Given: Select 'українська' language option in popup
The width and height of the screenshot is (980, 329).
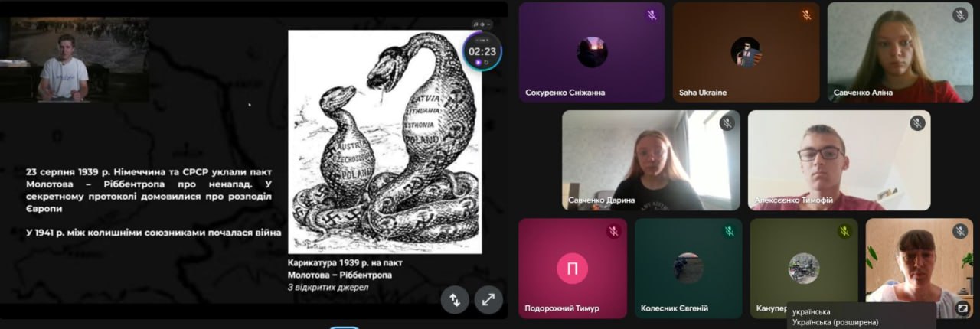Looking at the screenshot, I should [812, 312].
